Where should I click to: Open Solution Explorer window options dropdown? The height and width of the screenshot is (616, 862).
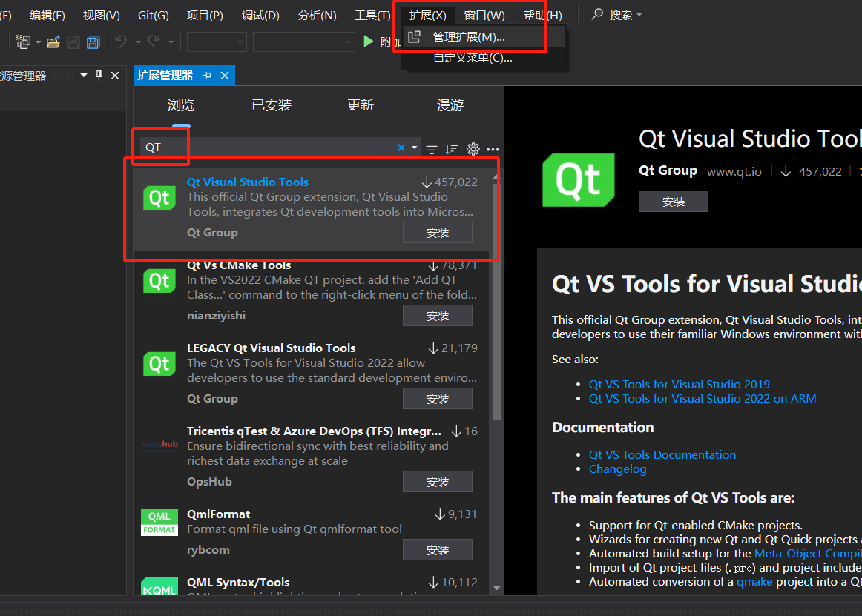pyautogui.click(x=84, y=76)
